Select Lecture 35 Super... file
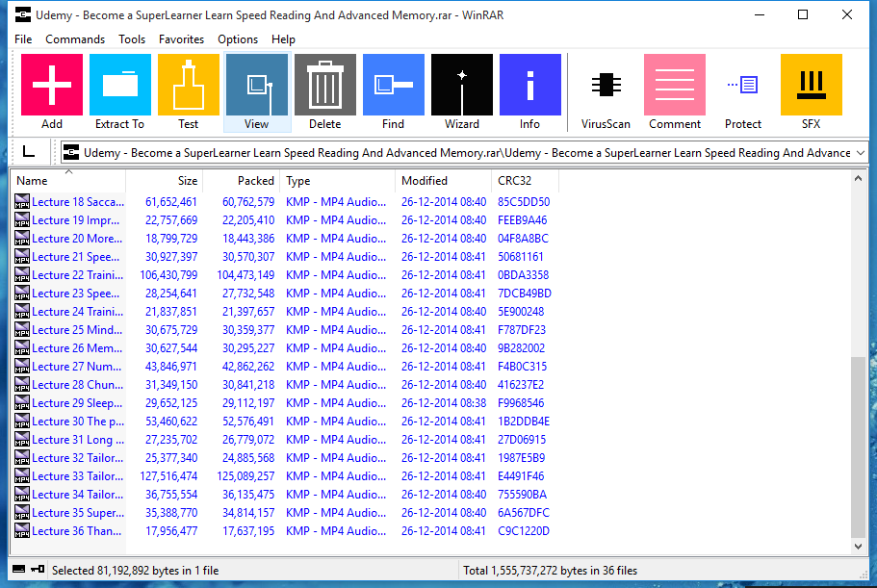Viewport: 877px width, 588px height. pyautogui.click(x=78, y=513)
